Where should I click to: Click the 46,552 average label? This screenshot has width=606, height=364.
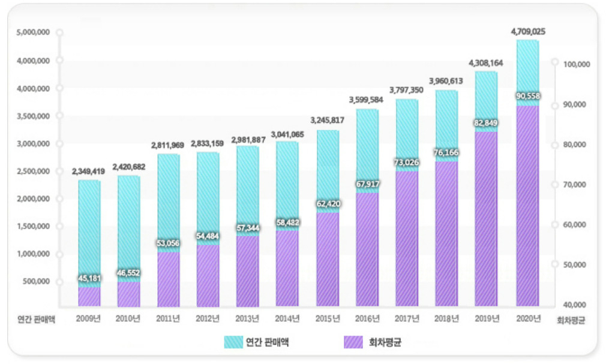[128, 273]
